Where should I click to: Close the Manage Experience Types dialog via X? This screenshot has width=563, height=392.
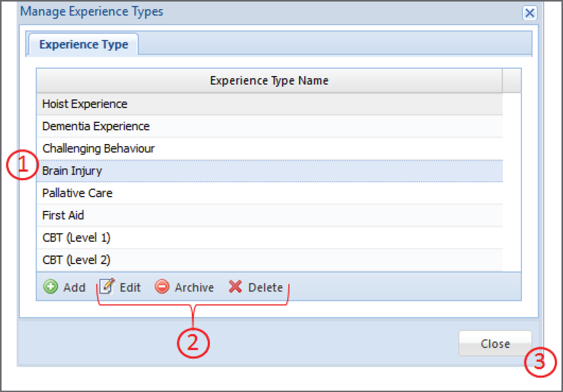point(529,13)
